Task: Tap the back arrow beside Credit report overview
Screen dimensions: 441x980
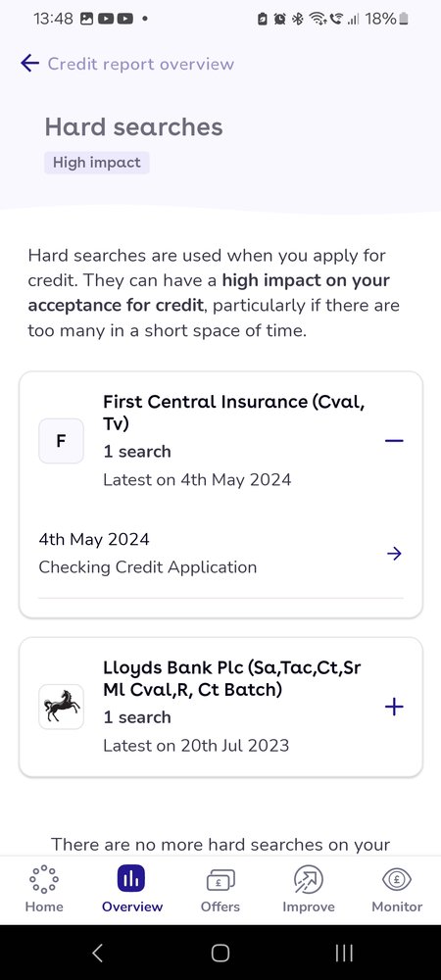Action: pos(29,63)
